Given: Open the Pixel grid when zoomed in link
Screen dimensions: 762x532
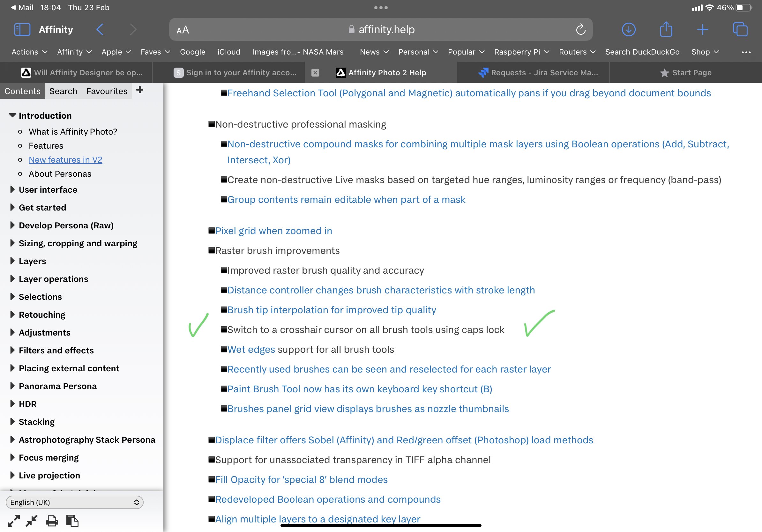Looking at the screenshot, I should [x=273, y=231].
